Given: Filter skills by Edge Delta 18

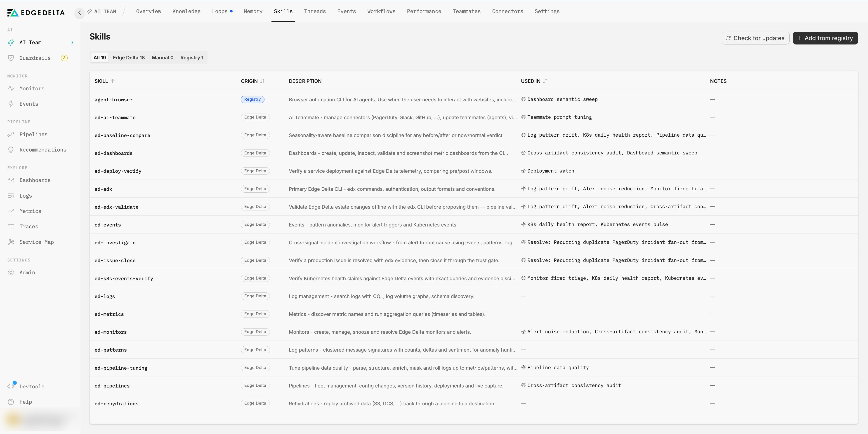Looking at the screenshot, I should click(129, 58).
